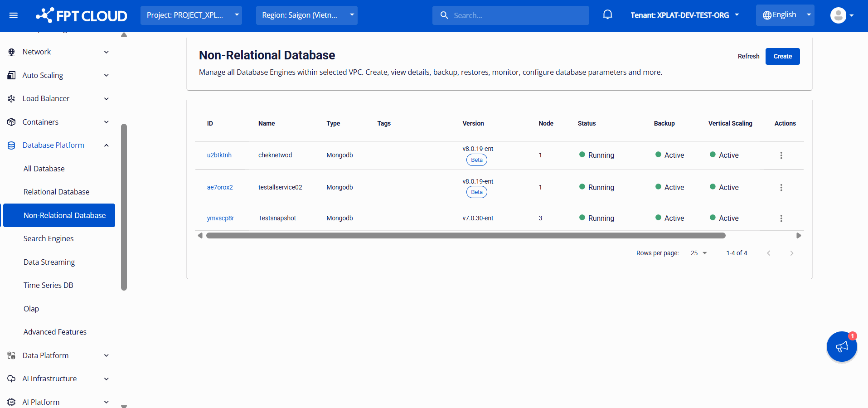Click the Load Balancer sidebar icon

[11, 99]
